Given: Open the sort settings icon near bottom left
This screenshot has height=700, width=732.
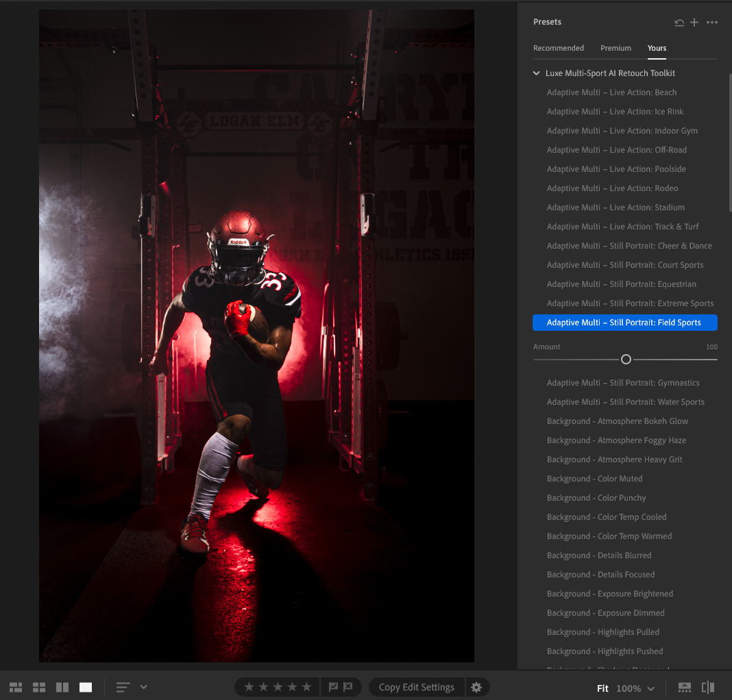Looking at the screenshot, I should tap(121, 687).
